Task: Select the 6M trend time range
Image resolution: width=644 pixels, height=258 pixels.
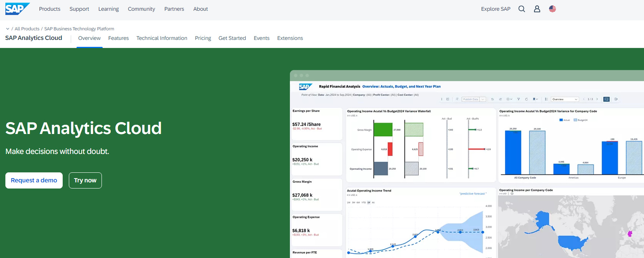Action: 358,202
